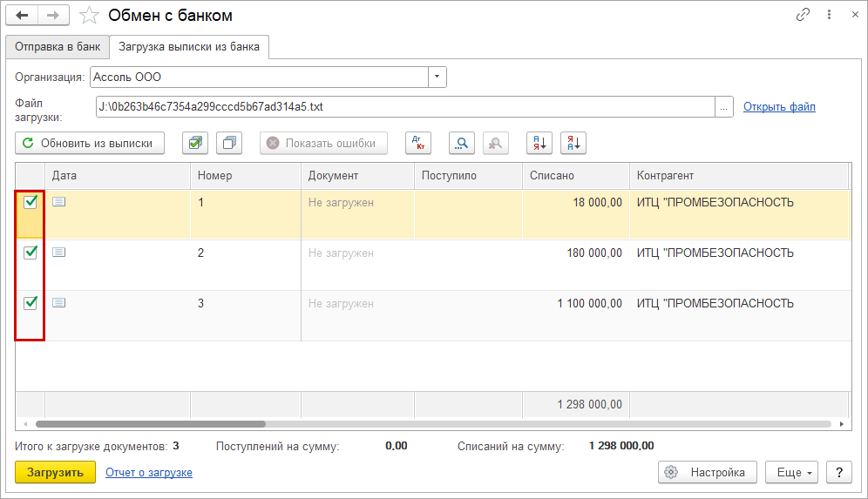868x499 pixels.
Task: Uncheck the row number 1 checkbox
Action: point(31,202)
